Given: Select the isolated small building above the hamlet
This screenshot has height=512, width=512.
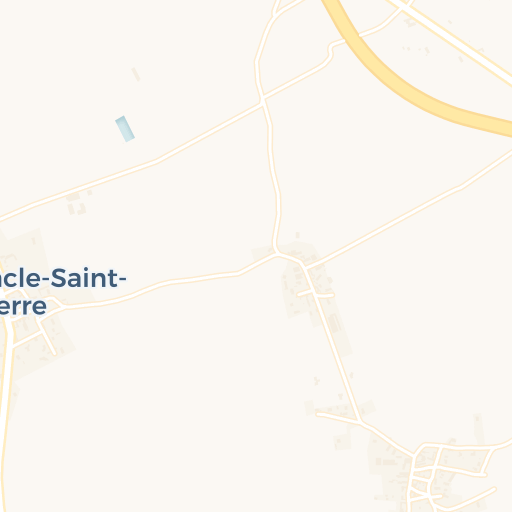Looking at the screenshot, I should [x=298, y=235].
